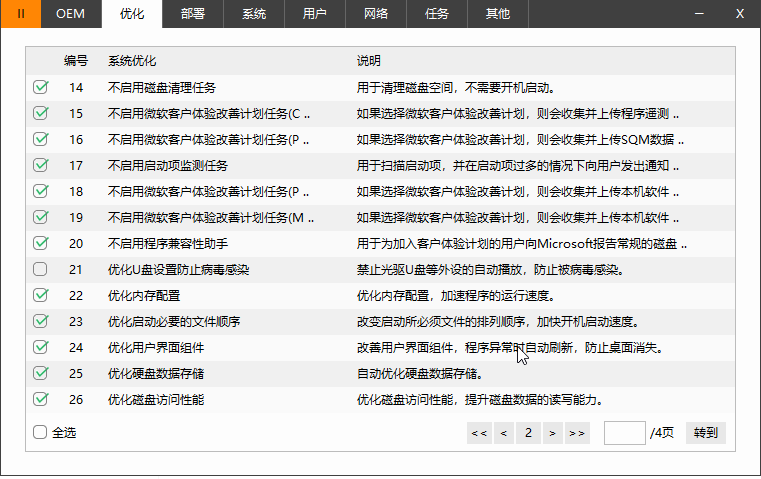
Task: Go to previous page with < arrow
Action: pos(503,433)
